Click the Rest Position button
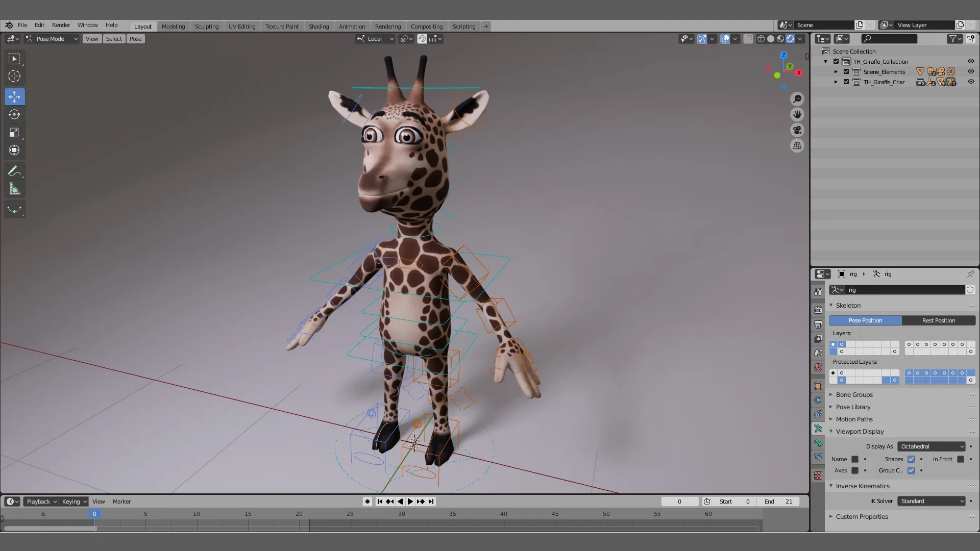 [939, 320]
